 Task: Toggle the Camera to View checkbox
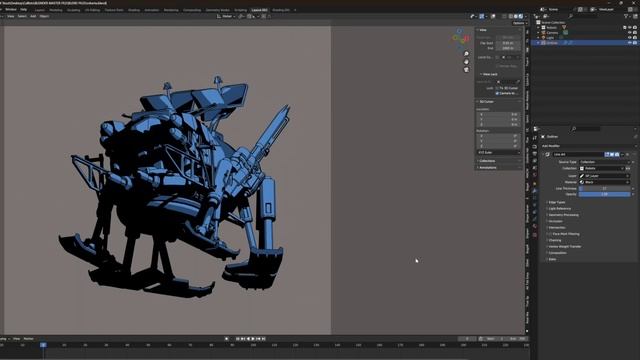(497, 93)
